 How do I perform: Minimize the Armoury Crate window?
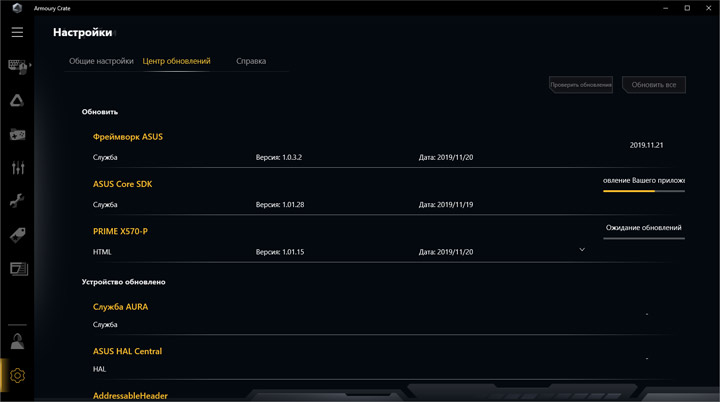click(665, 8)
